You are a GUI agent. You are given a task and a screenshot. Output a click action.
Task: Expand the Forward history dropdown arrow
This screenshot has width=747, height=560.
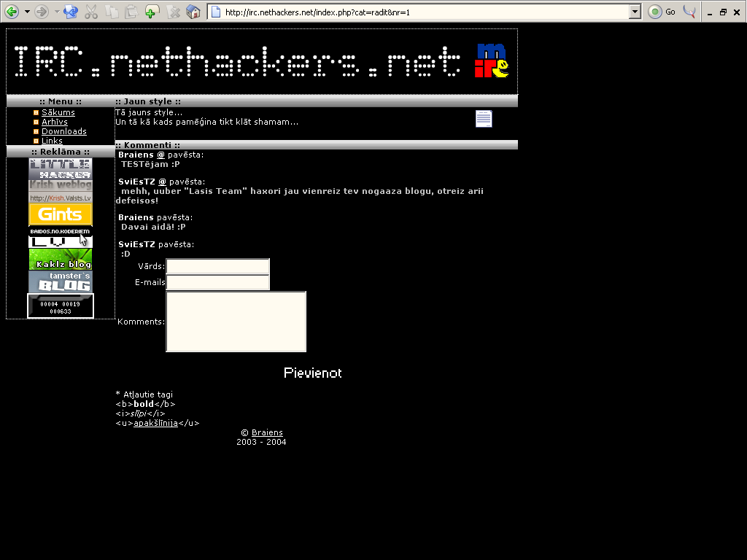pos(57,12)
